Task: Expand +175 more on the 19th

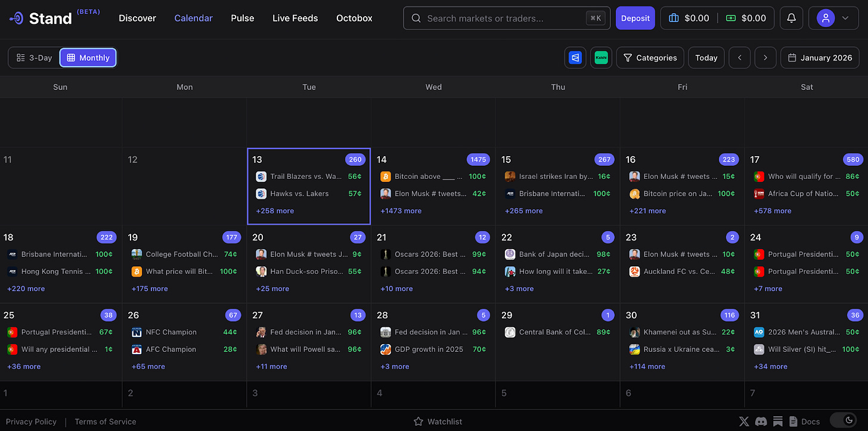Action: click(150, 289)
